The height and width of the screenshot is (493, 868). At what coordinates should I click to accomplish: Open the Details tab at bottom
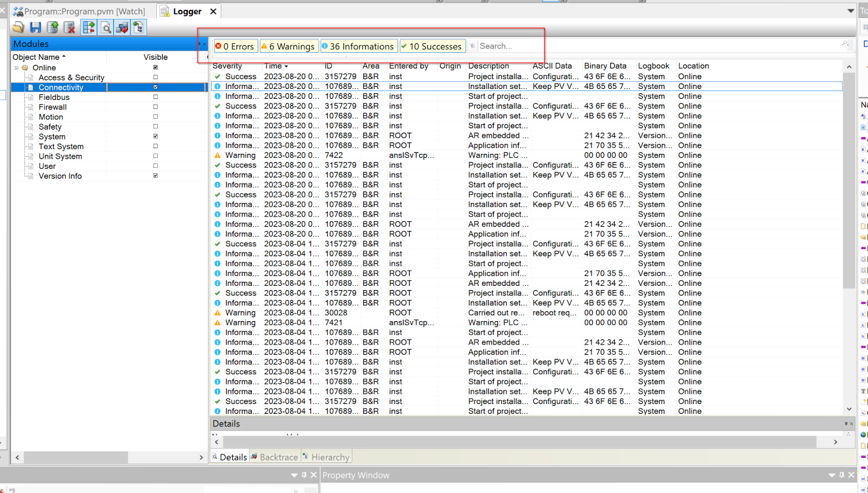229,457
